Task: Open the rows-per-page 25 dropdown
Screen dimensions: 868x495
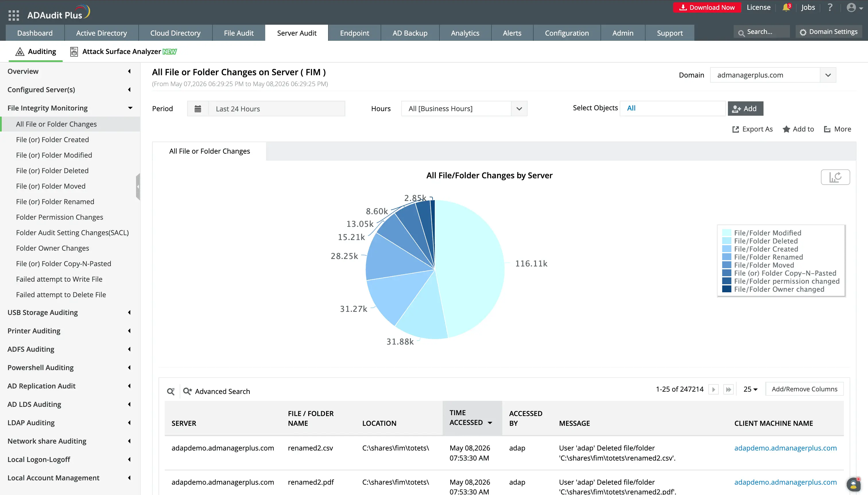Action: pyautogui.click(x=750, y=389)
